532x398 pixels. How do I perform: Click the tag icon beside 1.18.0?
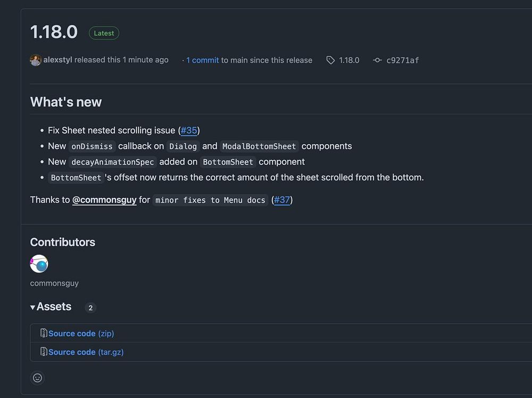[330, 60]
